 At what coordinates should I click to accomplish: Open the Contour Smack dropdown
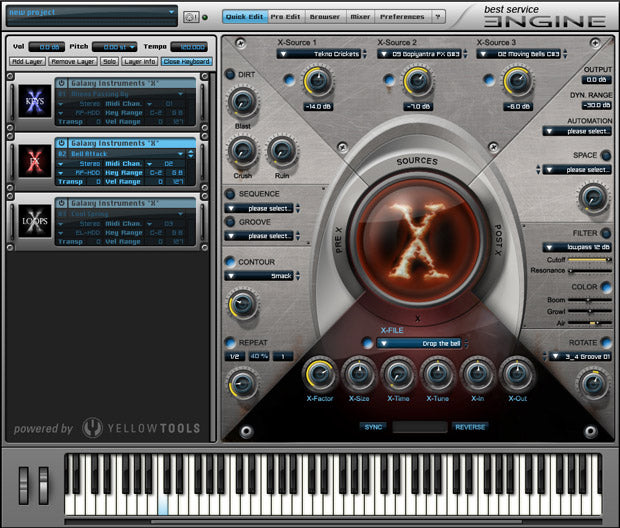(x=259, y=276)
